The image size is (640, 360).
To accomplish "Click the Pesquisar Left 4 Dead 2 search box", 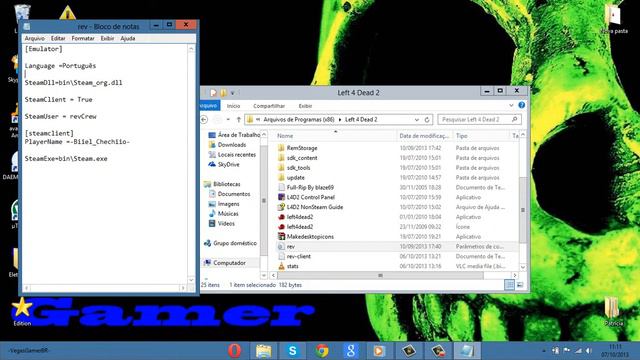I will point(479,120).
